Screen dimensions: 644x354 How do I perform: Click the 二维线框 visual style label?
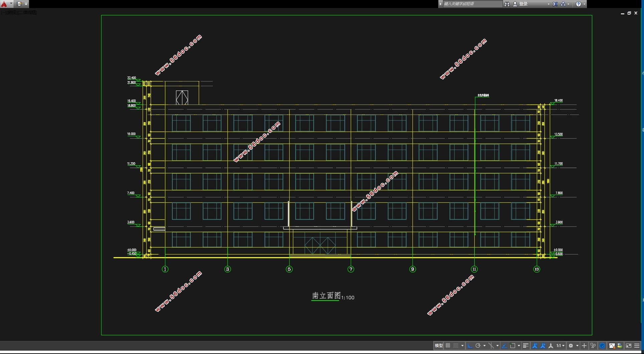click(27, 12)
